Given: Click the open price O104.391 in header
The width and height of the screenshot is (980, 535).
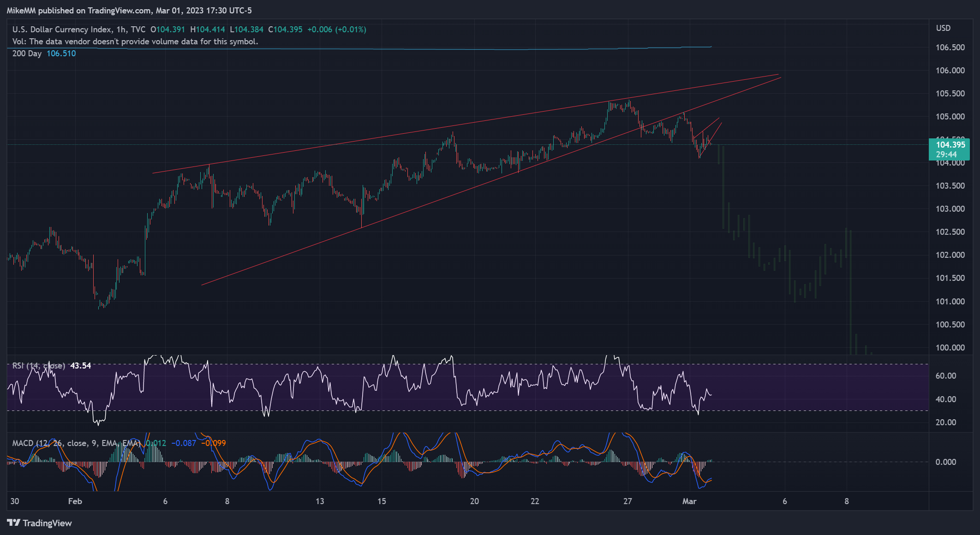Looking at the screenshot, I should pos(167,30).
